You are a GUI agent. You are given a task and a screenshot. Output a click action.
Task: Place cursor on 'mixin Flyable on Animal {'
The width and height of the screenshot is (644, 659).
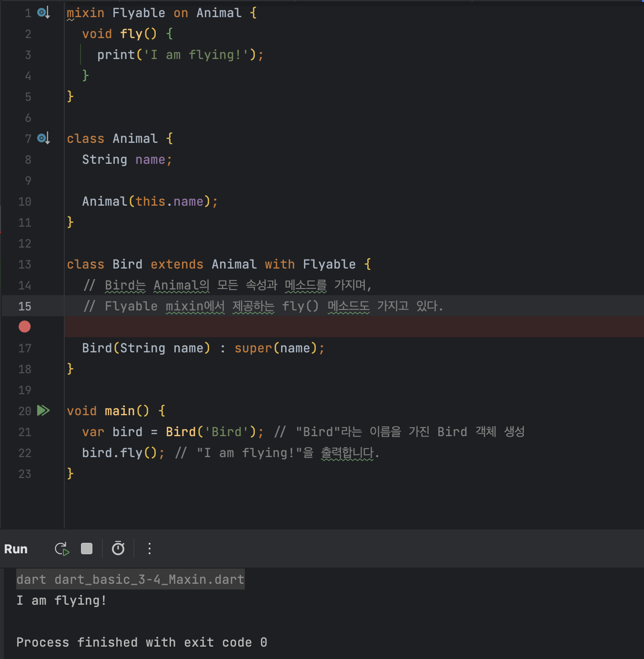(162, 13)
